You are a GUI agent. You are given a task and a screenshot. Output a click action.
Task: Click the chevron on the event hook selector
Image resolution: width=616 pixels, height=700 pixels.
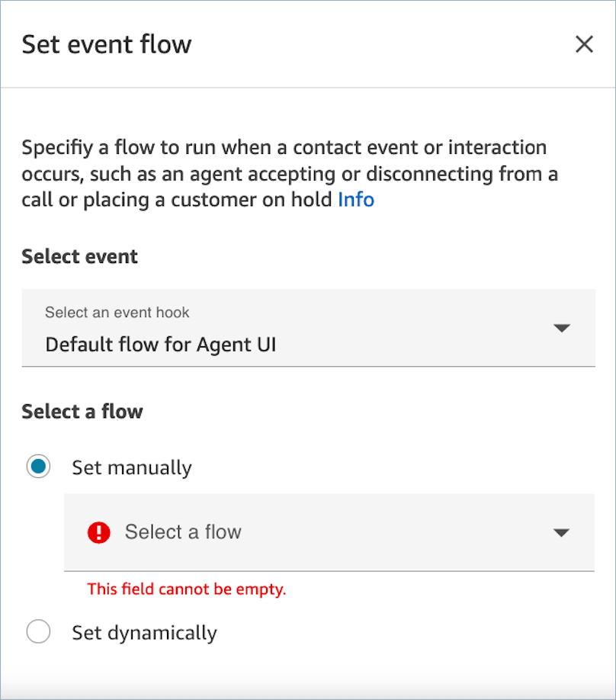point(562,328)
